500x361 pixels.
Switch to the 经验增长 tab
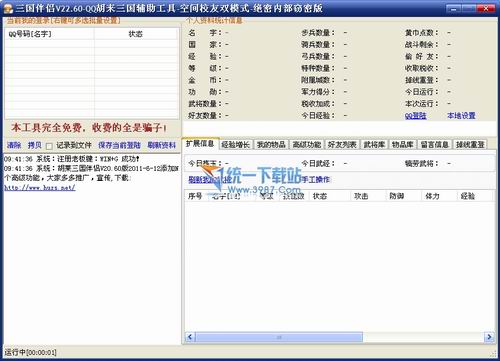tap(236, 145)
